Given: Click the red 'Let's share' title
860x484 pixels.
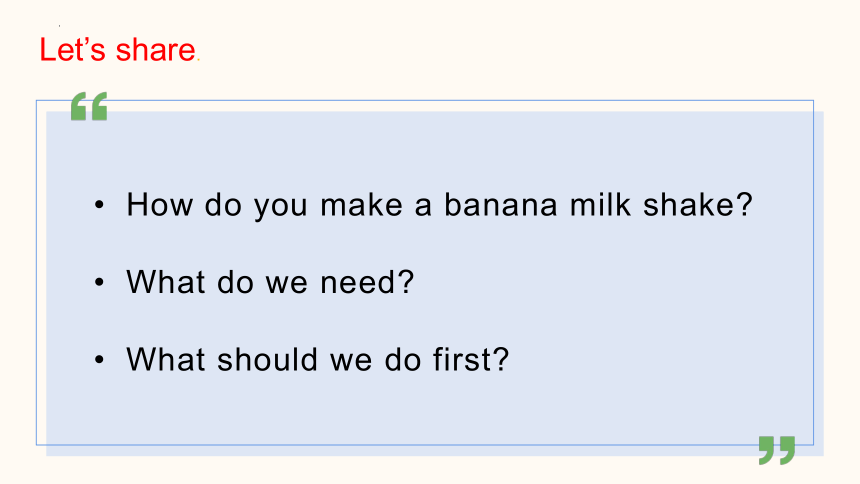Looking at the screenshot, I should [117, 50].
